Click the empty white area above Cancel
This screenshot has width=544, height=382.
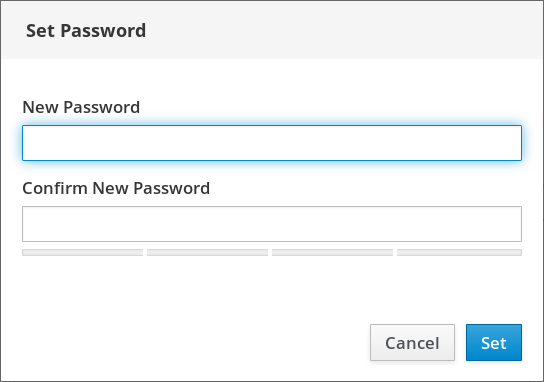pyautogui.click(x=412, y=291)
